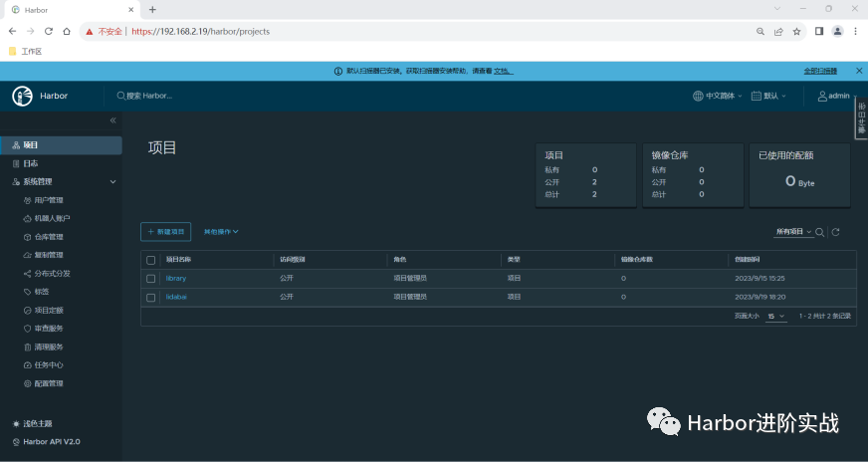Open Harbor API V2.0 link
This screenshot has height=462, width=868.
[46, 441]
